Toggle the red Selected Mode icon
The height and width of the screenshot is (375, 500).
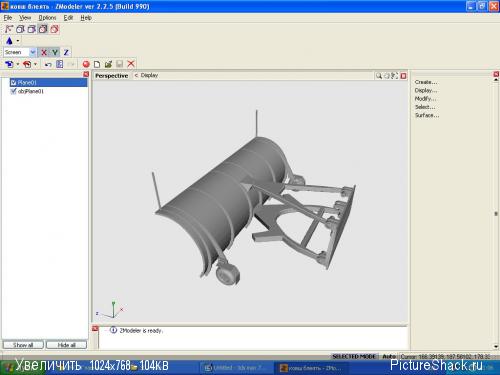coord(54,29)
